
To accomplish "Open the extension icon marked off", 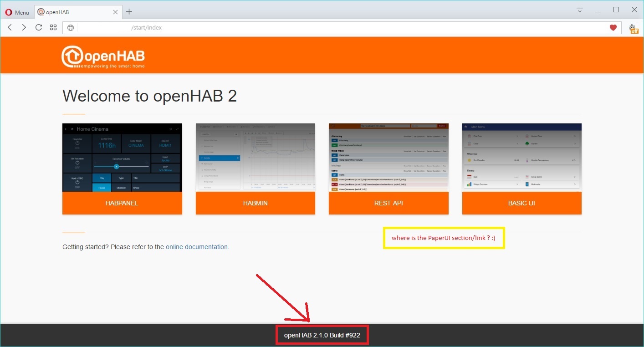I will click(x=634, y=29).
